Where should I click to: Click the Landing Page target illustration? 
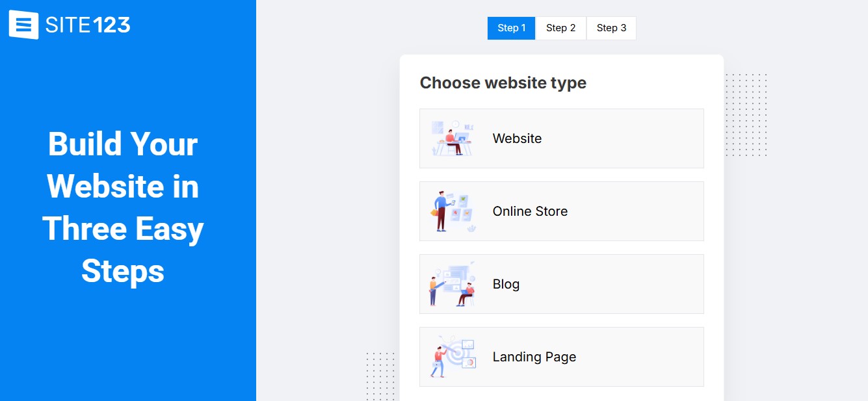(x=453, y=357)
